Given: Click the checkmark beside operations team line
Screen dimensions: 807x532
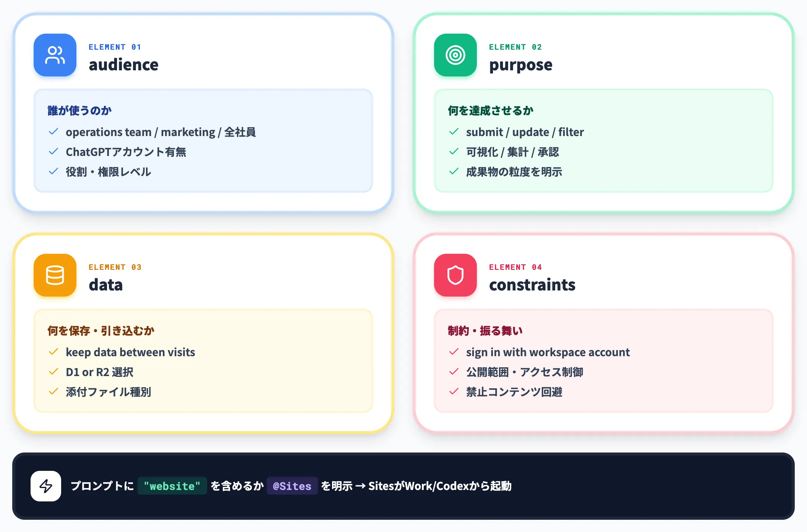Looking at the screenshot, I should [x=53, y=132].
